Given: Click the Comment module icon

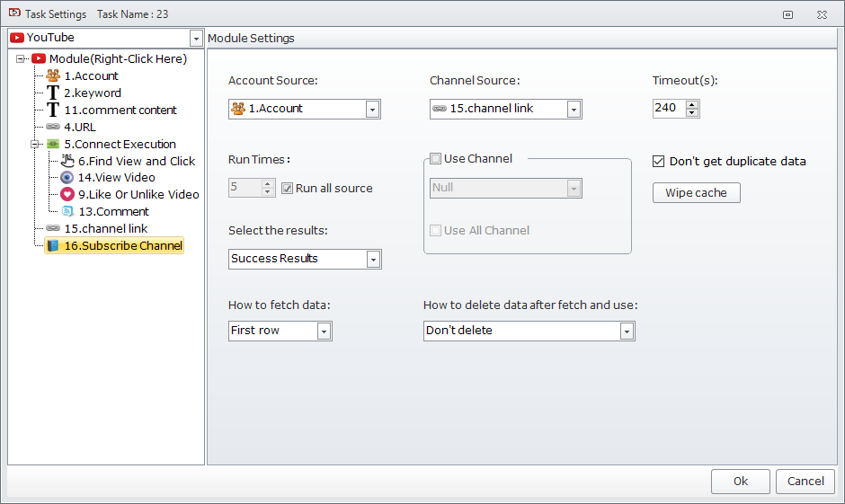Looking at the screenshot, I should click(67, 211).
